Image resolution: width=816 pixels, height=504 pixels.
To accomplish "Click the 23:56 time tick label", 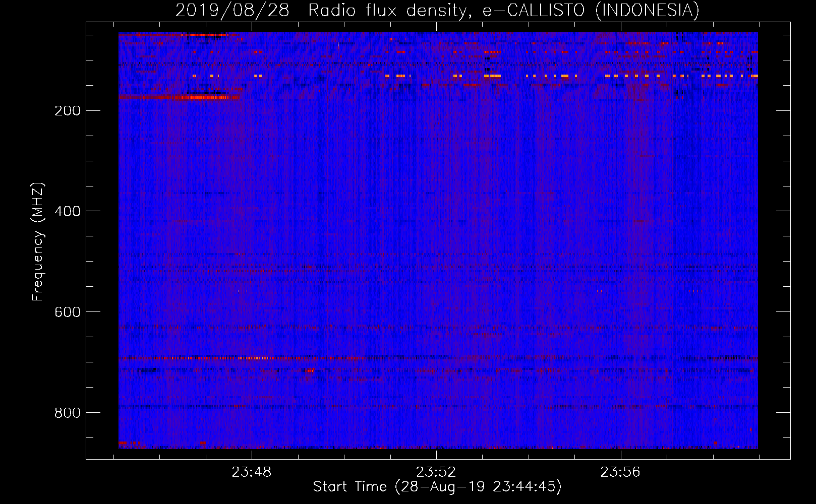I will point(620,472).
